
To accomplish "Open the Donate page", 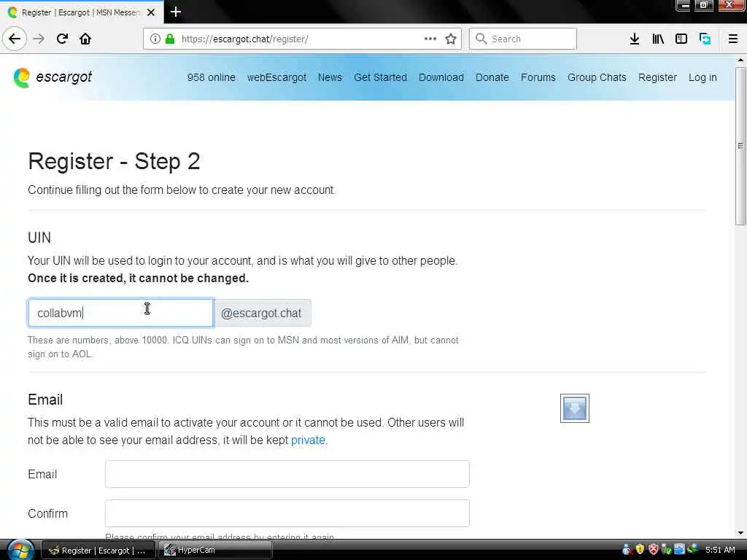I will coord(492,77).
